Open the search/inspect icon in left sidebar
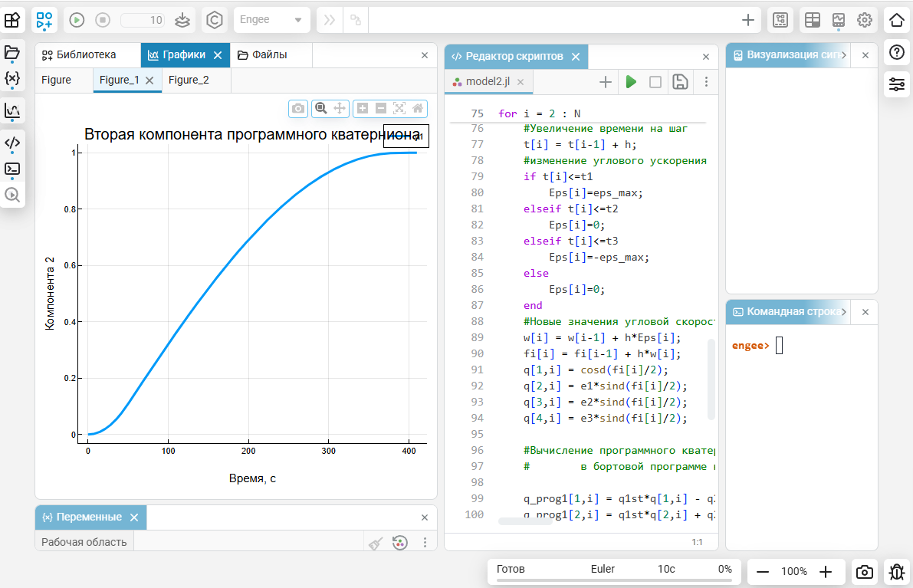The image size is (913, 588). click(12, 195)
